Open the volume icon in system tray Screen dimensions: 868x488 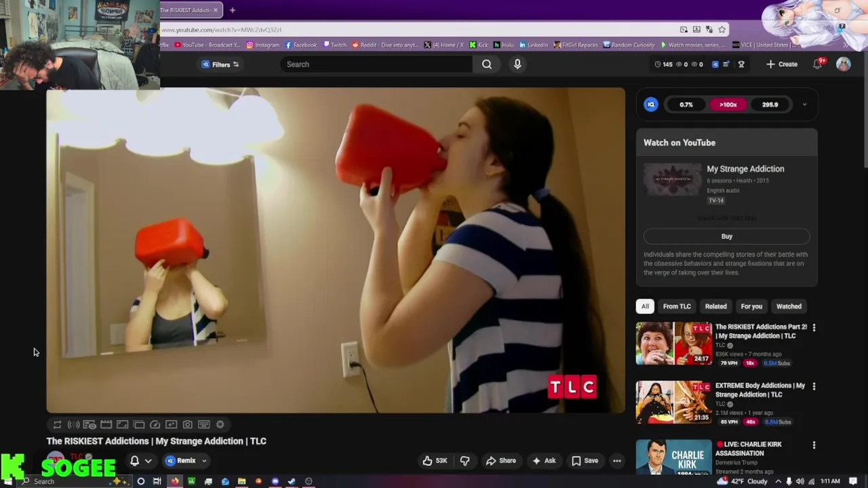click(x=800, y=481)
